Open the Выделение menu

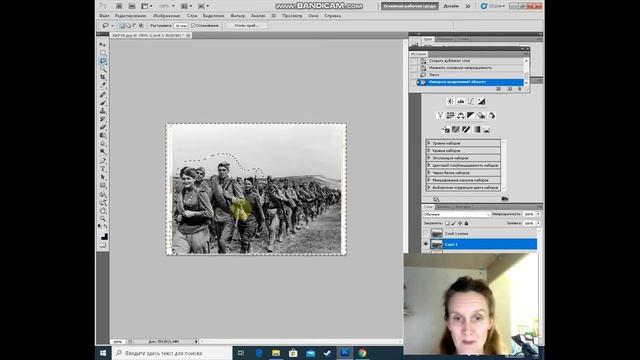click(213, 16)
